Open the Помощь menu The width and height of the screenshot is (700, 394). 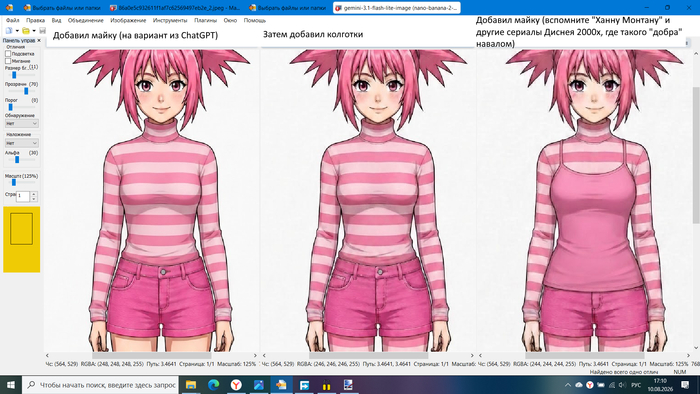tap(255, 21)
